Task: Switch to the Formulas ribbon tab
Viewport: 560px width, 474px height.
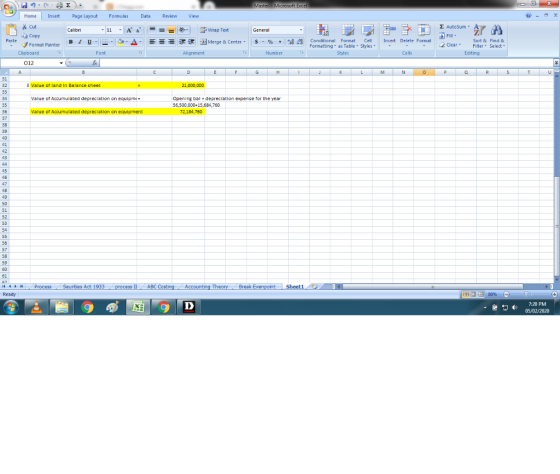Action: (118, 16)
